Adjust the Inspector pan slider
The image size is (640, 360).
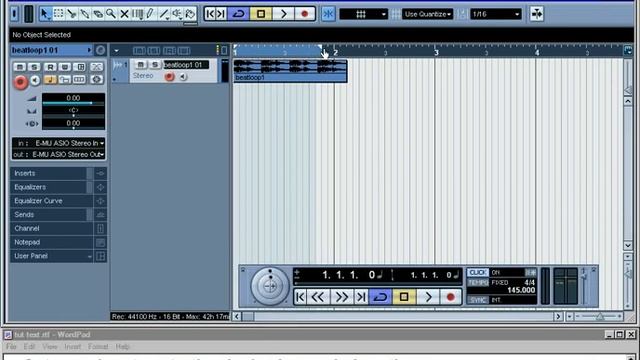coord(73,116)
